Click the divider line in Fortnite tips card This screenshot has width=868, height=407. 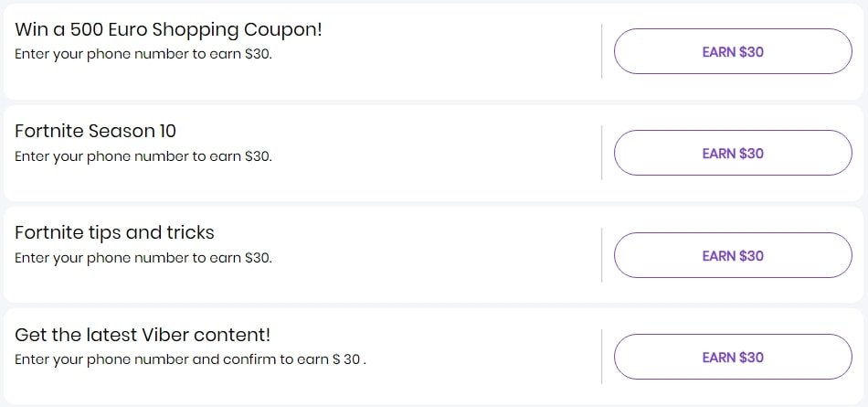602,255
